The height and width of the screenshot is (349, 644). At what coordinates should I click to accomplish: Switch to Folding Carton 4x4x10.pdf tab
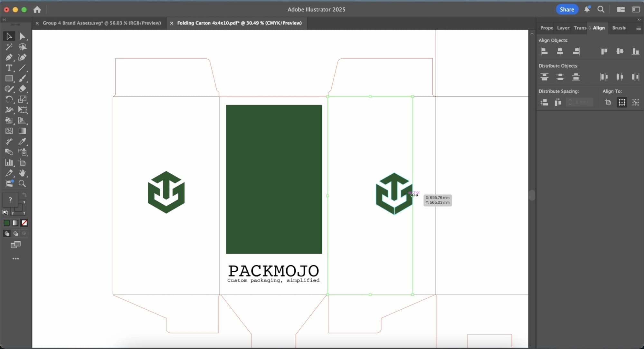point(240,23)
